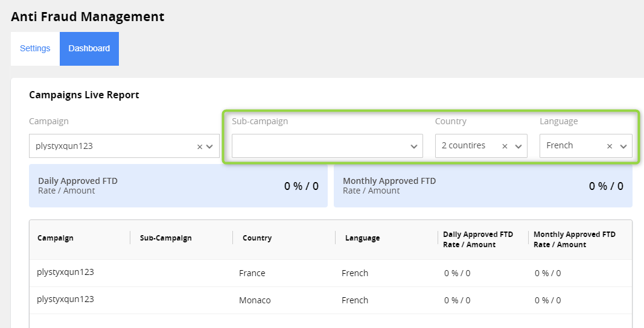
Task: Sort by the Country column header
Action: [257, 238]
